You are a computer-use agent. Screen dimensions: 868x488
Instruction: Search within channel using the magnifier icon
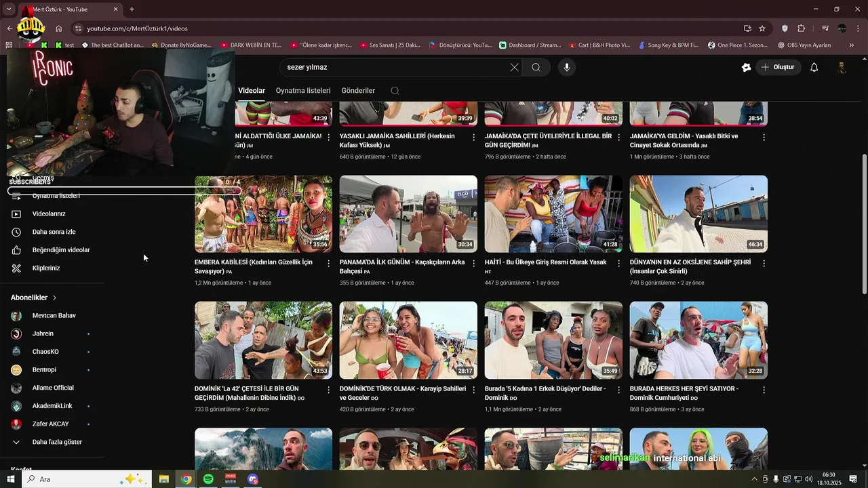click(395, 91)
